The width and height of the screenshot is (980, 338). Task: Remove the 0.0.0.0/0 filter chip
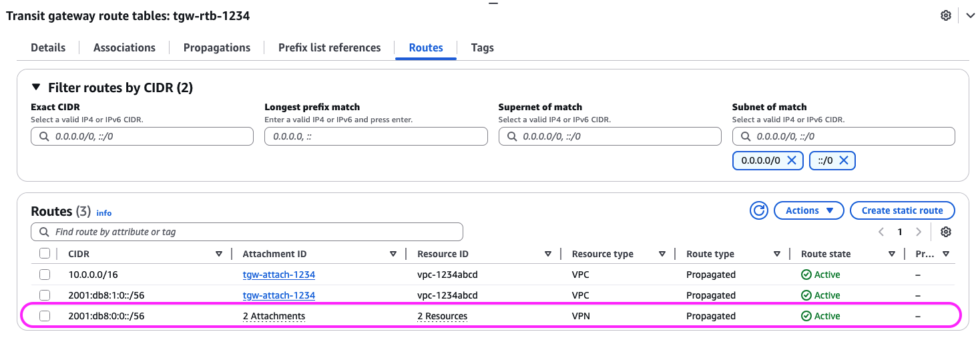coord(791,160)
